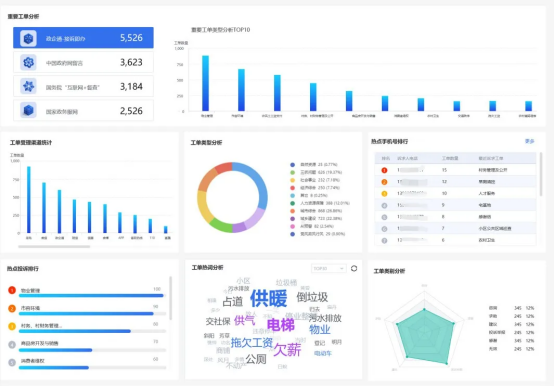This screenshot has width=554, height=386.
Task: Open the 更多 link in the phone ranking panel
Action: (529, 141)
